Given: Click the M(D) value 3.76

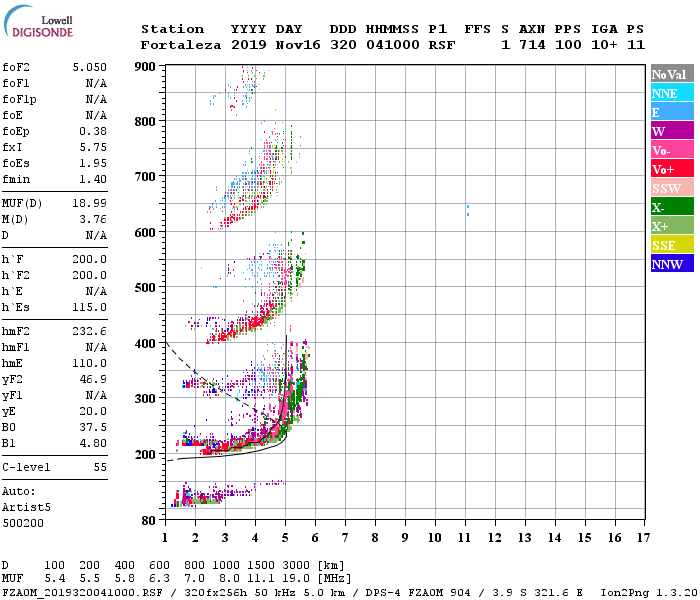Looking at the screenshot, I should (x=93, y=219).
